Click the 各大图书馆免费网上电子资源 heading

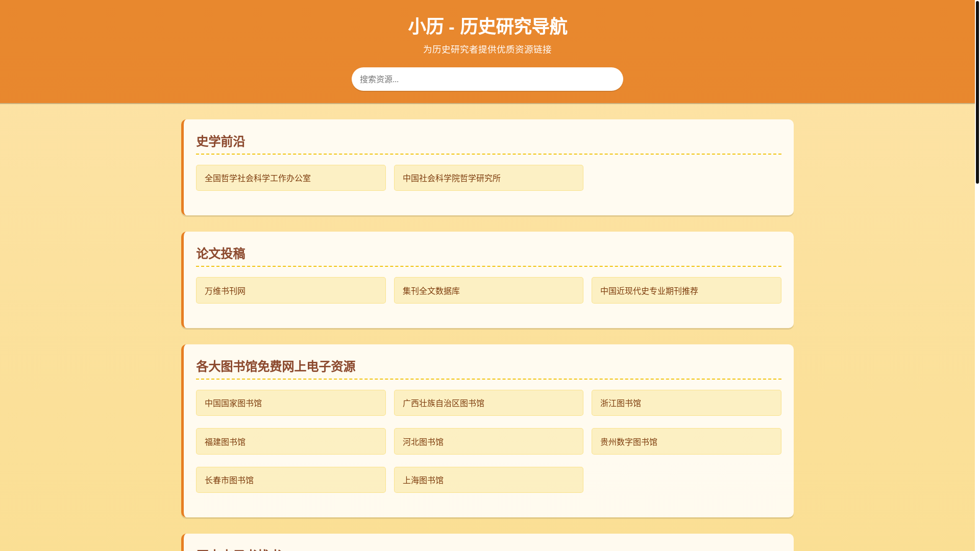276,366
